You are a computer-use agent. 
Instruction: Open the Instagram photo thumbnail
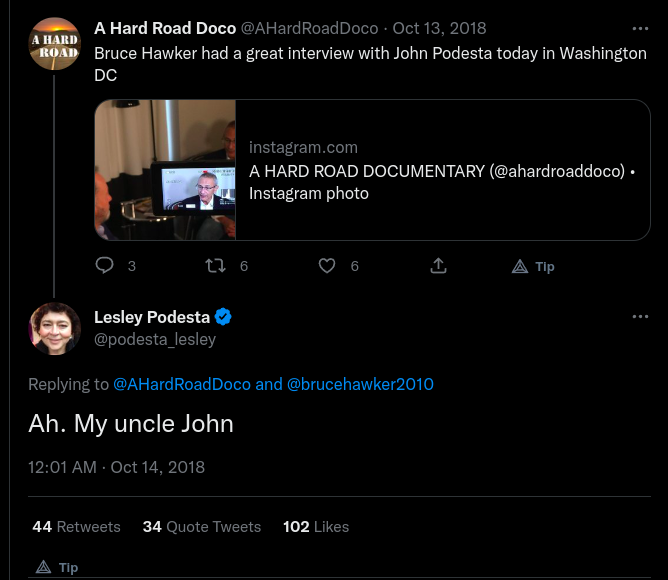click(x=166, y=169)
